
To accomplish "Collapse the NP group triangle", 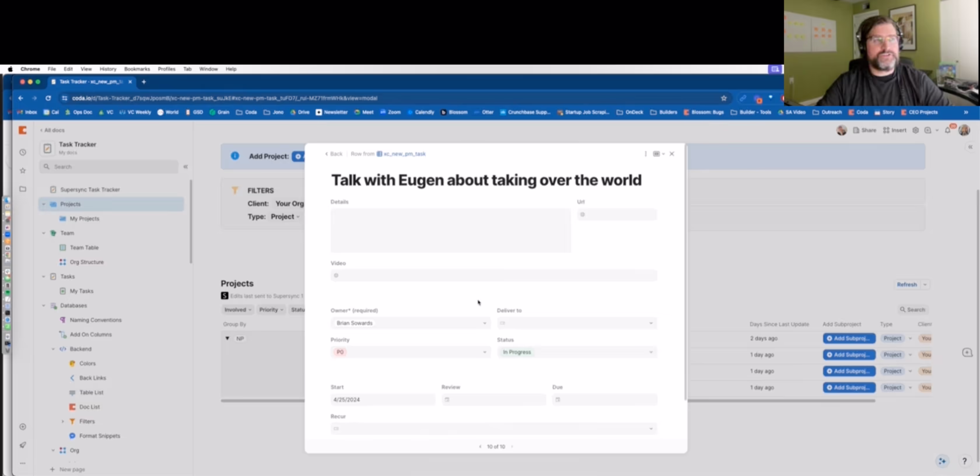I will [228, 338].
